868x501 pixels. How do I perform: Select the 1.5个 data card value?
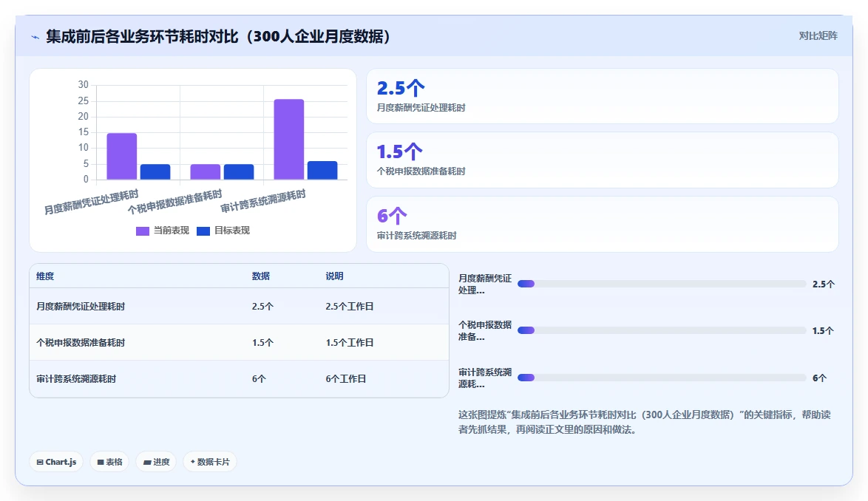click(400, 151)
